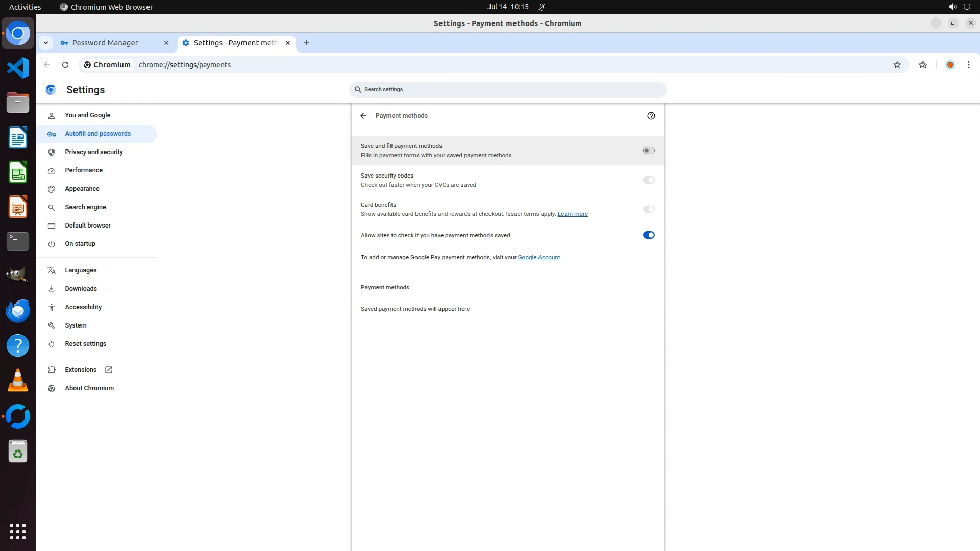Disable Allow sites to check payment methods

pos(648,235)
